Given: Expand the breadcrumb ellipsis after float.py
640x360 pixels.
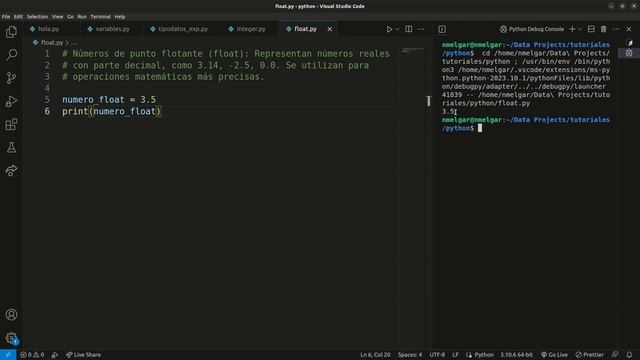Looking at the screenshot, I should coord(74,42).
